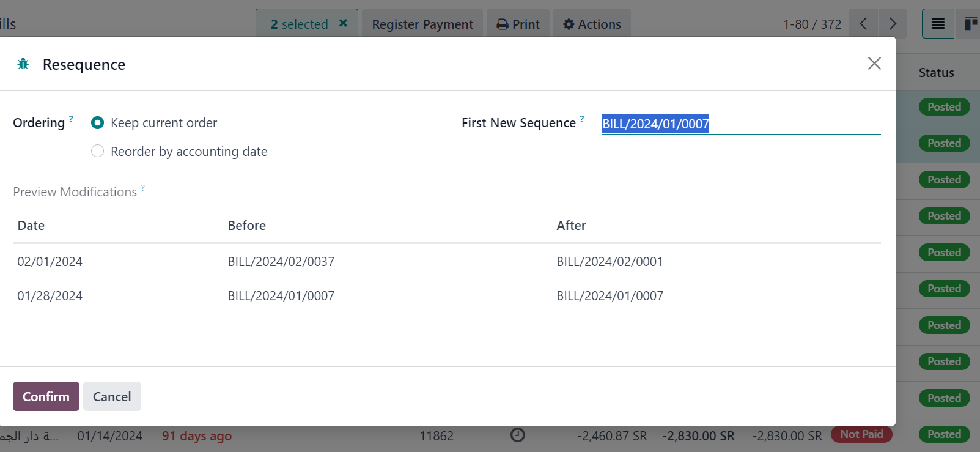Select 'Keep current order' radio option
Viewport: 980px width, 452px height.
tap(97, 123)
